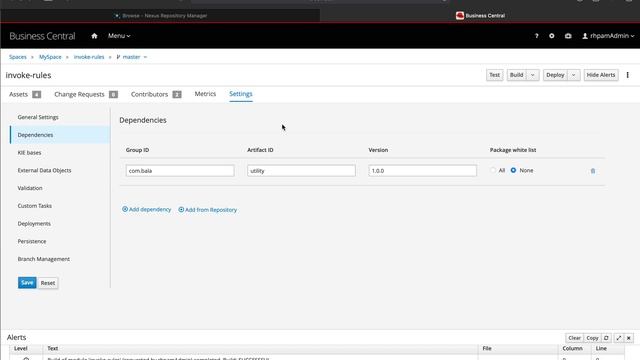Open Dependencies settings section
640x360 pixels.
coord(60,135)
